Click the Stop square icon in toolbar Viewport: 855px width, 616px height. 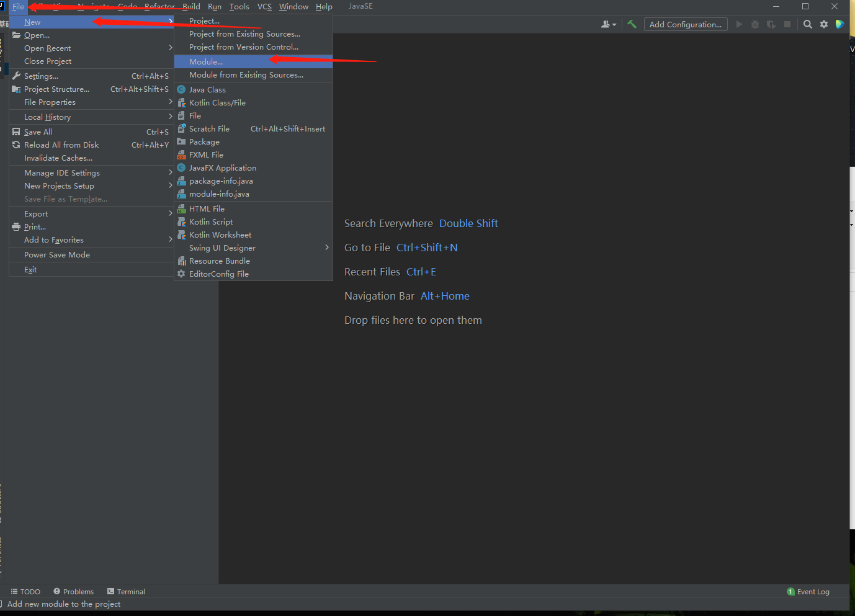[x=787, y=24]
